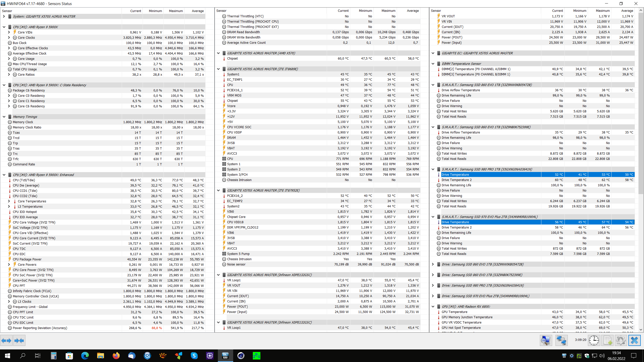Open the notification center icon
This screenshot has height=362, width=644.
pos(634,356)
